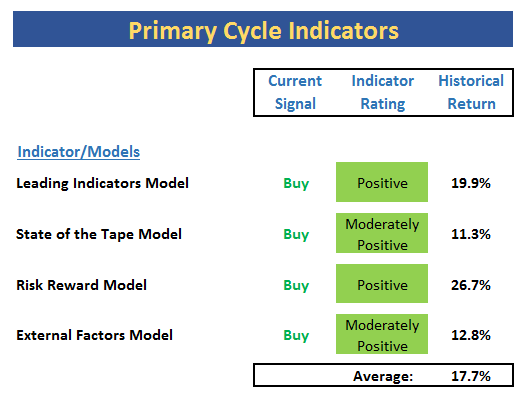Select the Current Signal column header
The image size is (528, 399).
[x=295, y=92]
